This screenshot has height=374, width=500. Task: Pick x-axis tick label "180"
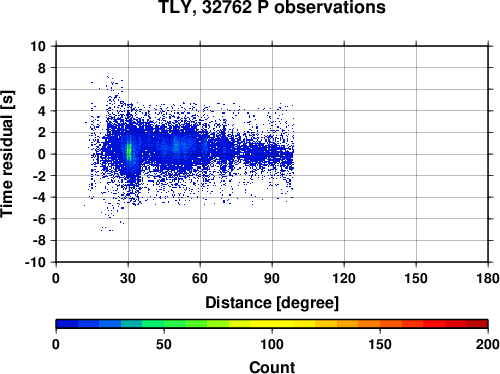click(x=488, y=278)
